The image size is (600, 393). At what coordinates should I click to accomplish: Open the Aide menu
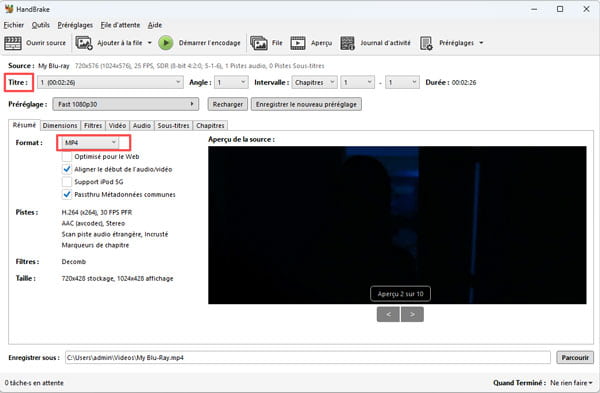click(x=155, y=25)
